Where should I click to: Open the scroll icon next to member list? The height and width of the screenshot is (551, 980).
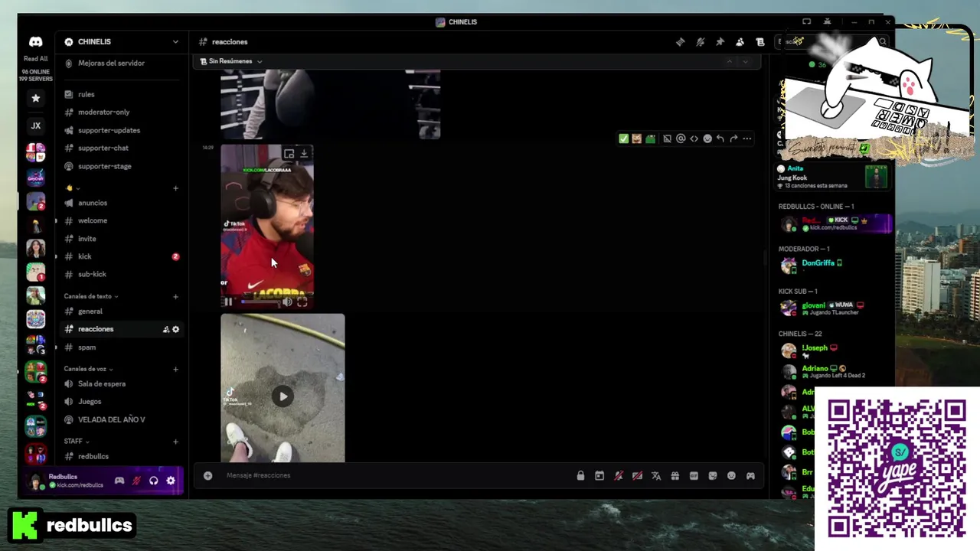(x=760, y=42)
